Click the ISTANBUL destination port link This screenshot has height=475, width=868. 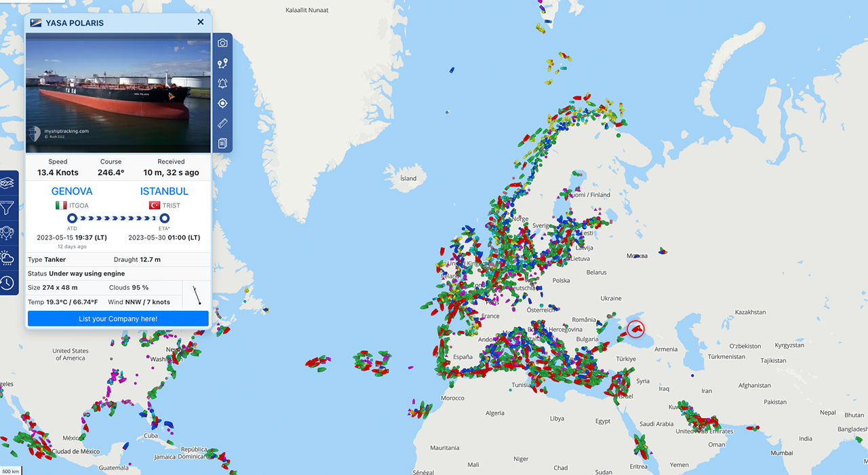click(164, 191)
